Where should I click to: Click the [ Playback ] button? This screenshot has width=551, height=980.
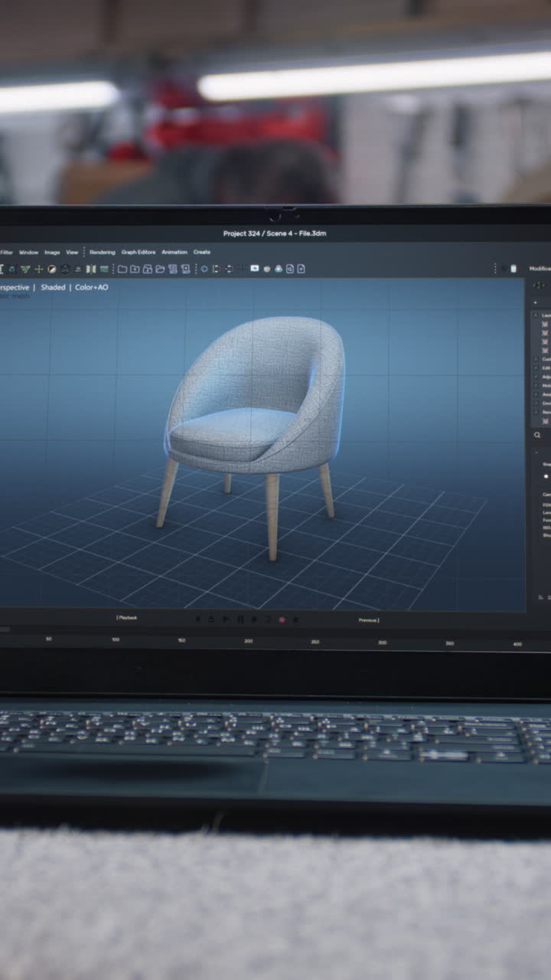tap(127, 617)
